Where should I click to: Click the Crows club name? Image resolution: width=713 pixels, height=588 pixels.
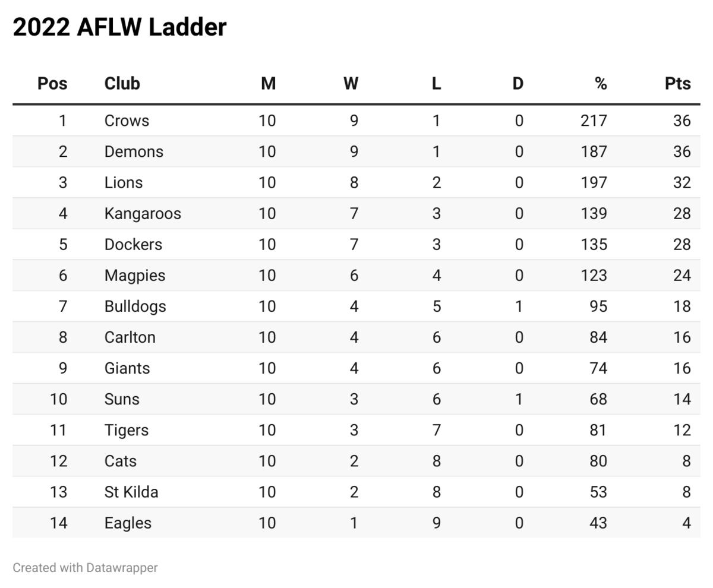(127, 121)
